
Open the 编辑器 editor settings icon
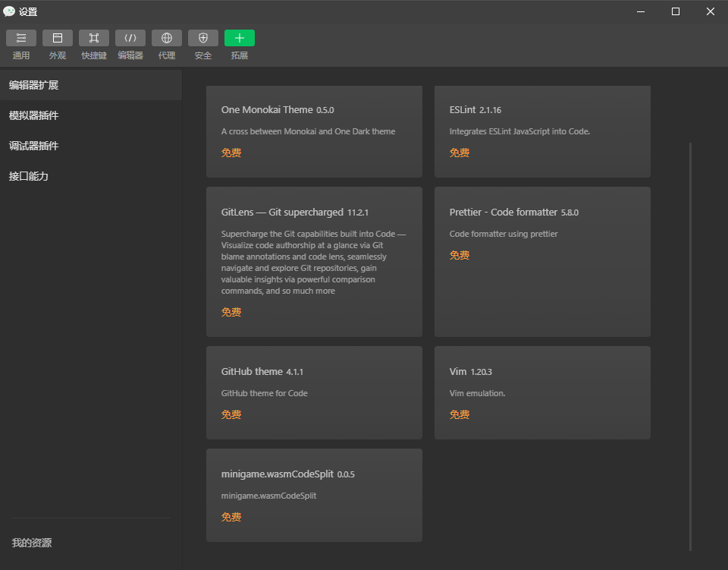tap(130, 38)
